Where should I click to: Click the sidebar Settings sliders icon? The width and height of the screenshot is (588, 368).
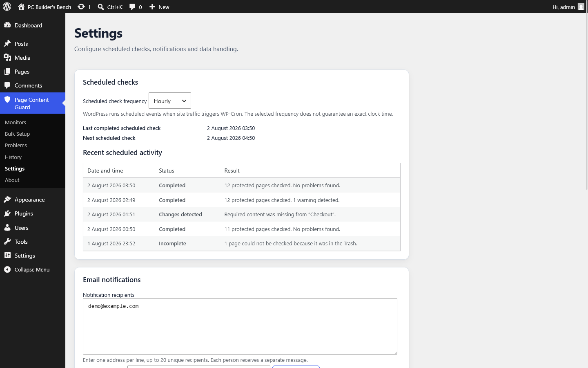[x=7, y=255]
